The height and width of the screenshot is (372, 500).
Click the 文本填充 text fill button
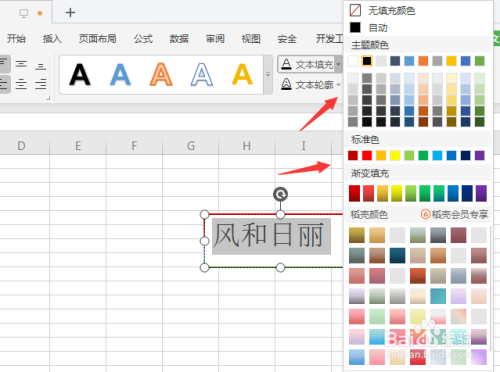(x=307, y=64)
